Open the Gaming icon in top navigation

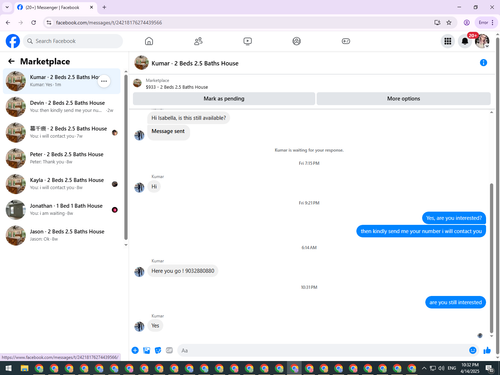(x=346, y=41)
